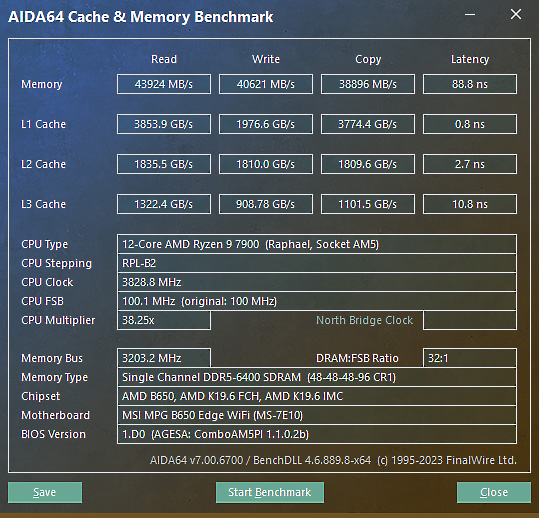Image resolution: width=539 pixels, height=518 pixels.
Task: Click the Save button
Action: point(45,492)
